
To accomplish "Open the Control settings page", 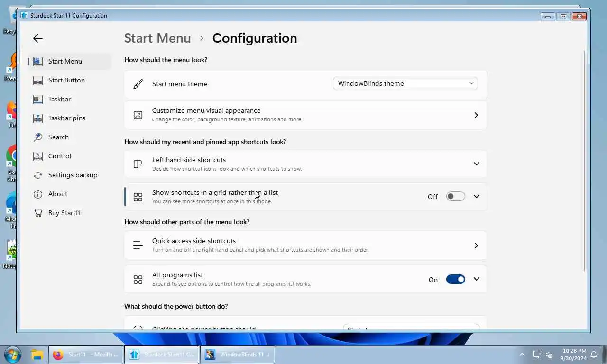I will [x=70, y=156].
